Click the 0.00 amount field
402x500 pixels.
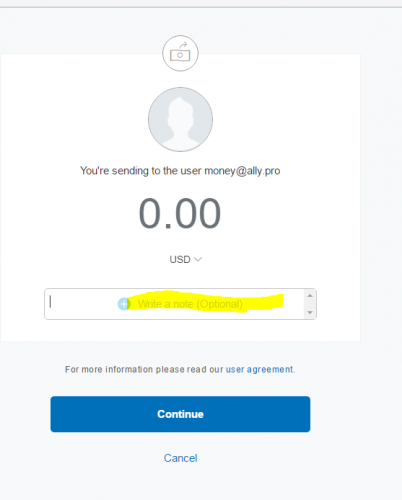(180, 213)
